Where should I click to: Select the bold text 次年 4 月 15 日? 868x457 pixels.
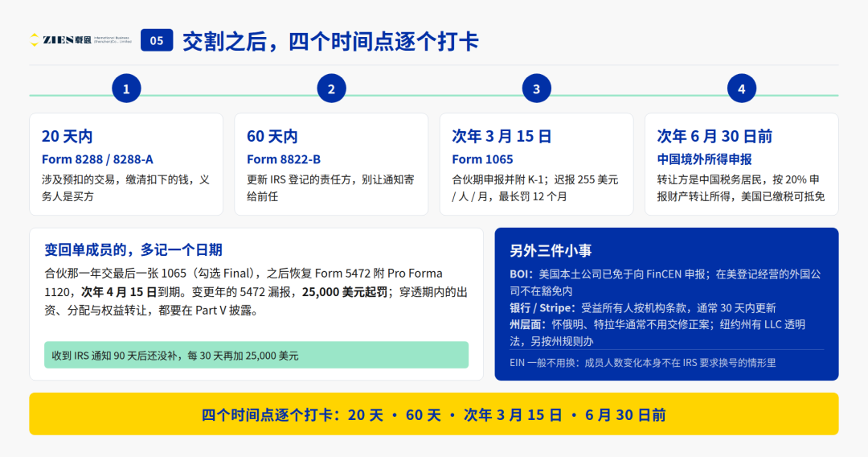tap(119, 292)
